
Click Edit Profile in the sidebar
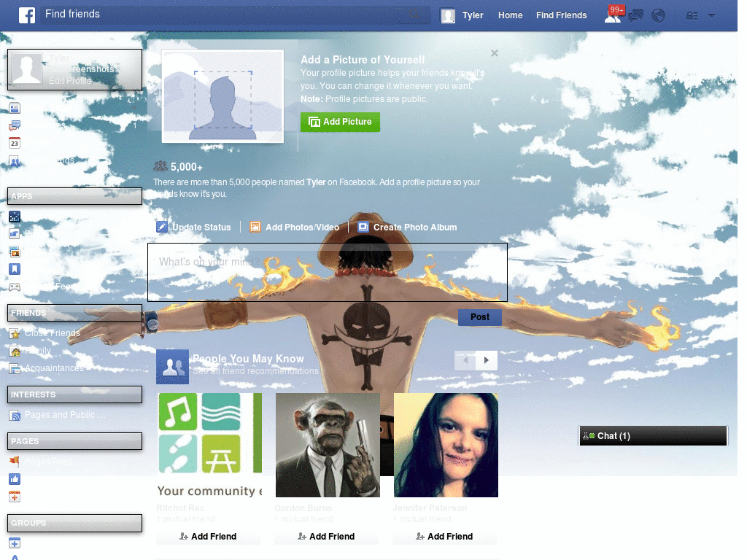[x=70, y=80]
